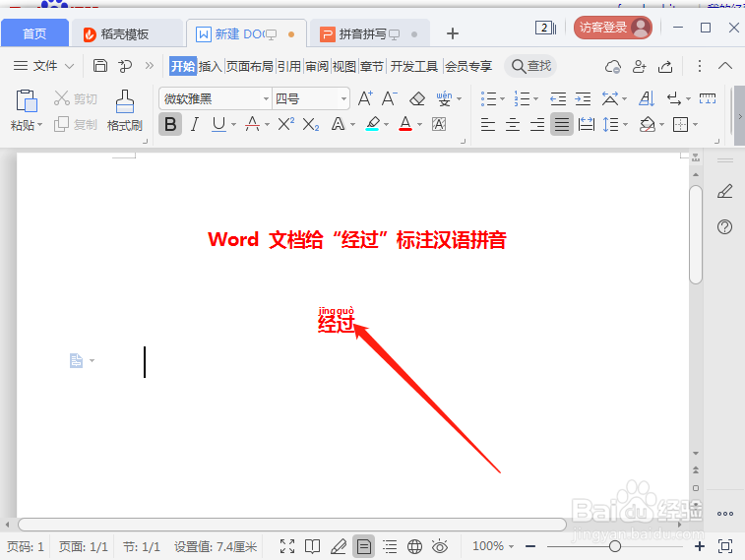Click the Clear formatting eraser icon
The image size is (745, 560).
click(416, 98)
